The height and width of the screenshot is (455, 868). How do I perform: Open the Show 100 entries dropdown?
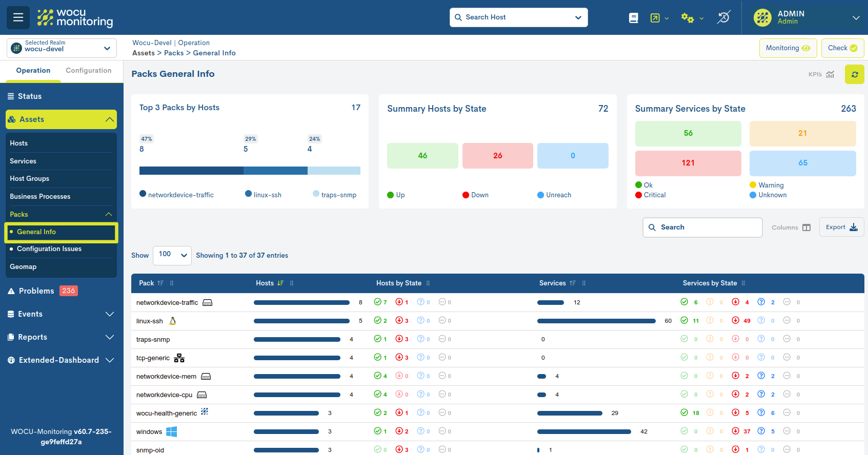(172, 255)
